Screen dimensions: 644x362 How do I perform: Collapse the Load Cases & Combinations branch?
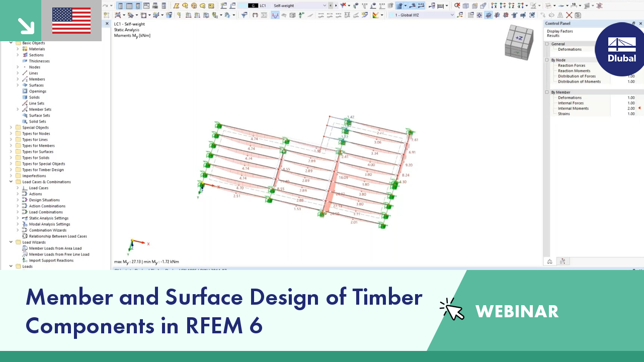coord(11,182)
